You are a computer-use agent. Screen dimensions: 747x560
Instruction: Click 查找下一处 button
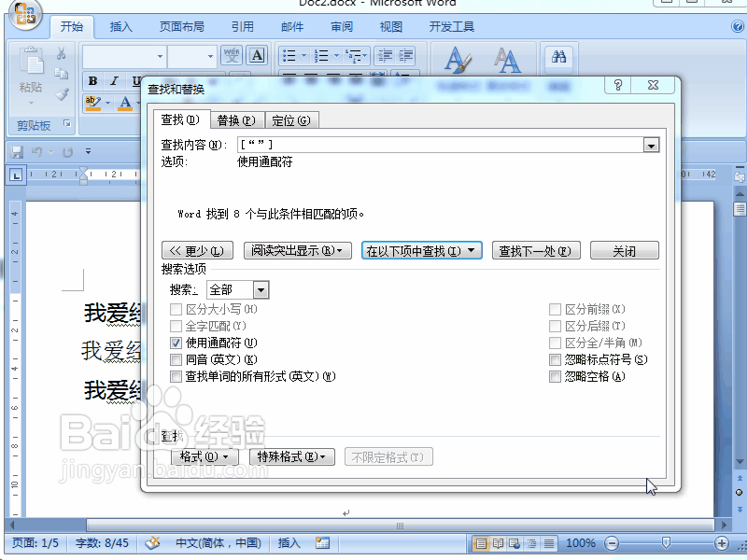[x=535, y=250]
